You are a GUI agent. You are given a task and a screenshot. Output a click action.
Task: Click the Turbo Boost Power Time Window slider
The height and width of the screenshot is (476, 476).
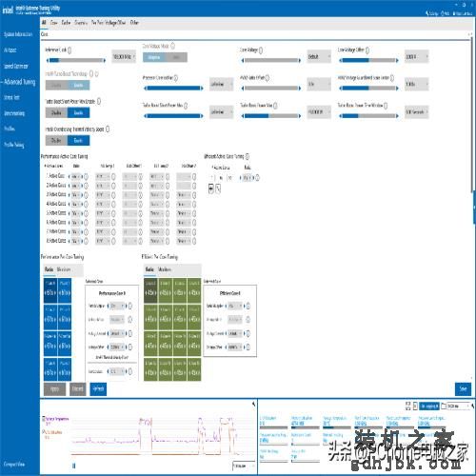[368, 116]
